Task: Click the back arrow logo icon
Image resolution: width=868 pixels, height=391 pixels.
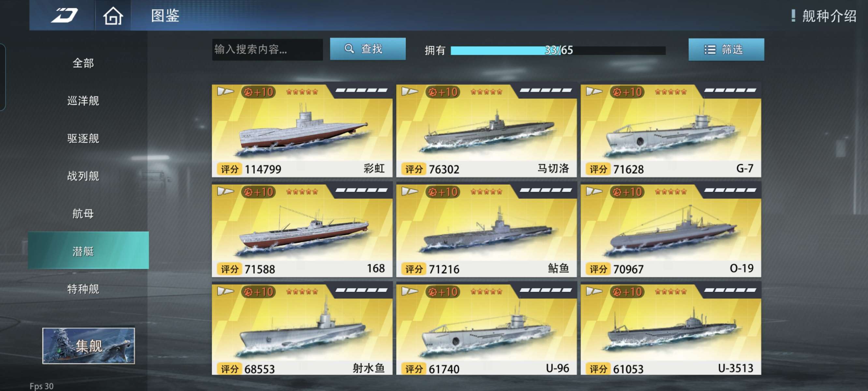Action: click(x=64, y=16)
